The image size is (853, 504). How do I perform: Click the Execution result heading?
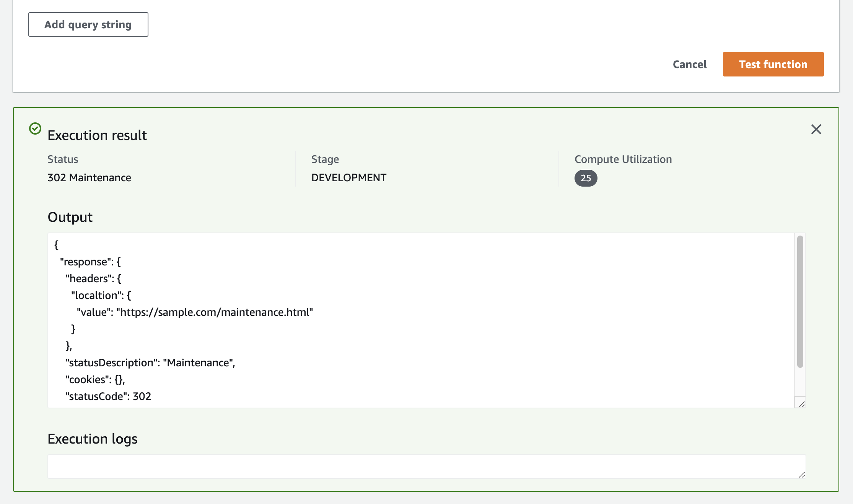click(97, 135)
